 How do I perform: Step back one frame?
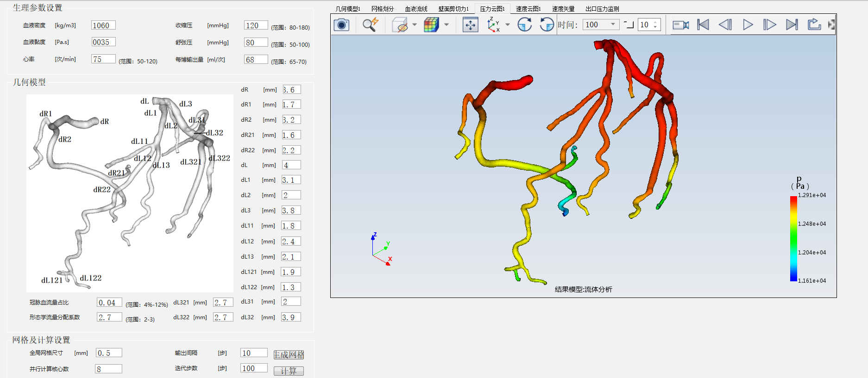725,25
